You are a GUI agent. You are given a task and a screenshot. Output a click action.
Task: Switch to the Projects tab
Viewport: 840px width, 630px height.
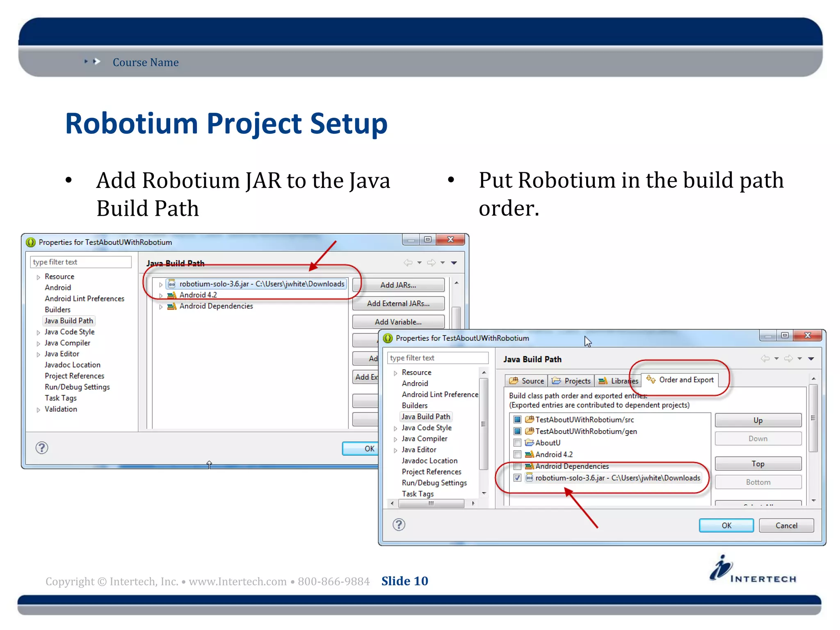tap(571, 381)
